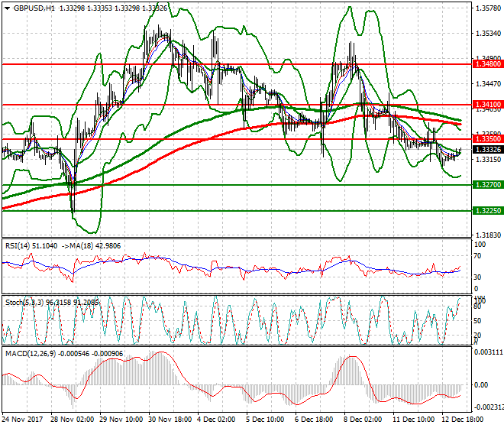Click the Stochastic scale value 50

[478, 321]
